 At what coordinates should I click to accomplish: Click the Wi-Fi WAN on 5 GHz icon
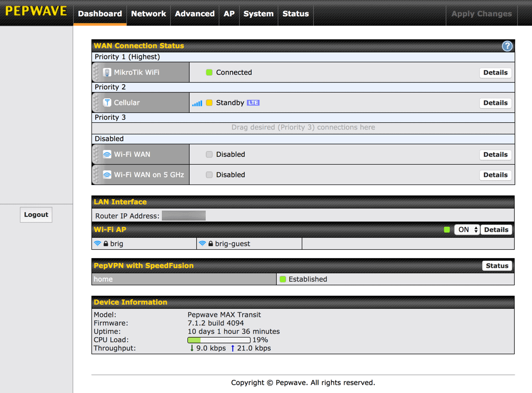[107, 175]
